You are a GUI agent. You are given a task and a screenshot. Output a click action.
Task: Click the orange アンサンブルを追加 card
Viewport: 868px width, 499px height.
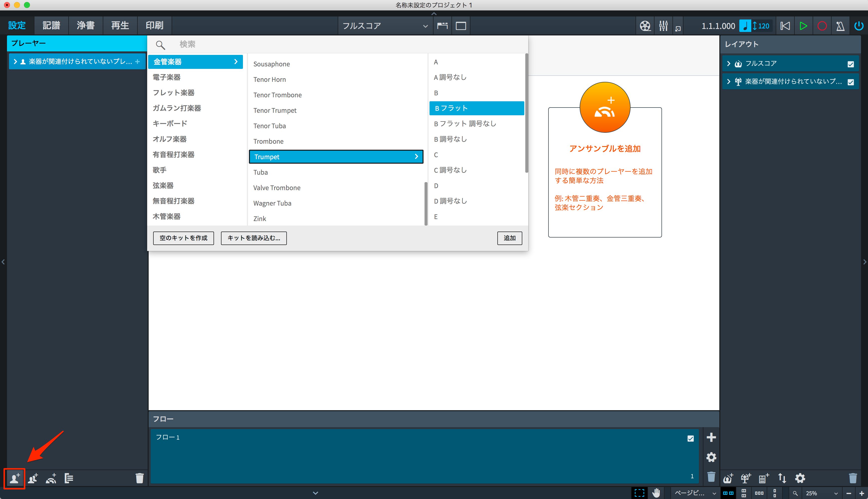605,160
